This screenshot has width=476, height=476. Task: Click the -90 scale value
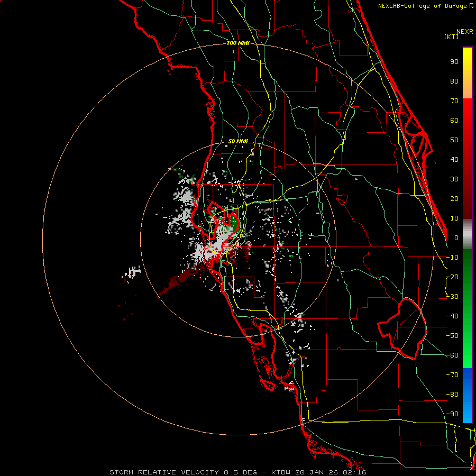(x=452, y=414)
